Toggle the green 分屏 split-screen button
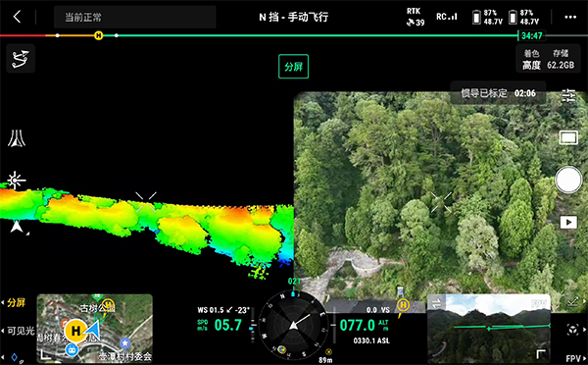The width and height of the screenshot is (588, 365). (x=293, y=67)
